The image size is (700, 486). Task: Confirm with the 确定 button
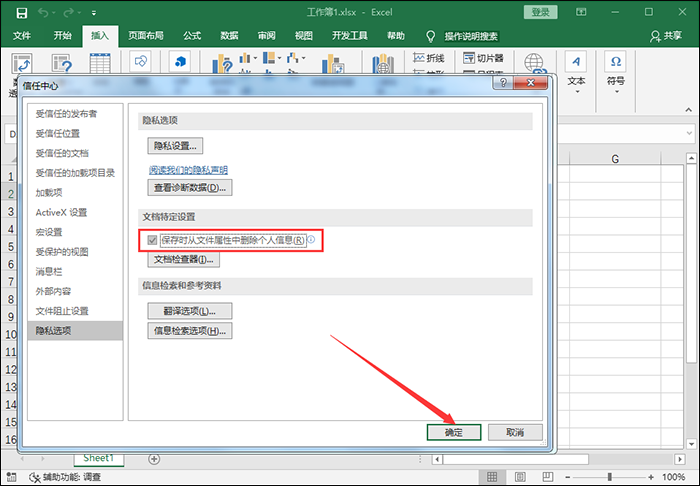(454, 432)
